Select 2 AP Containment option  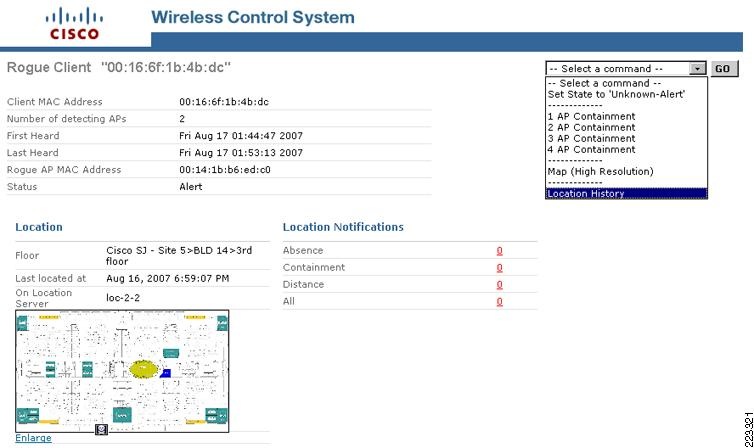pos(591,127)
